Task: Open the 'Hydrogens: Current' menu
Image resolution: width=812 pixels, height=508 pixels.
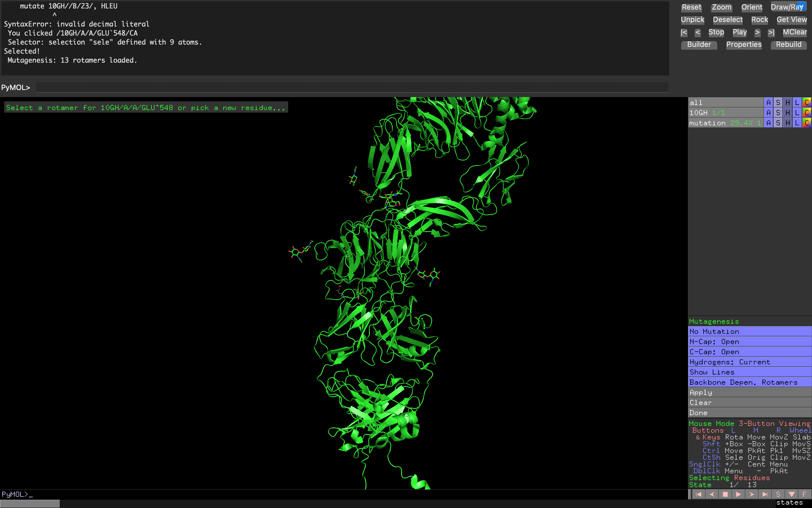Action: (750, 362)
